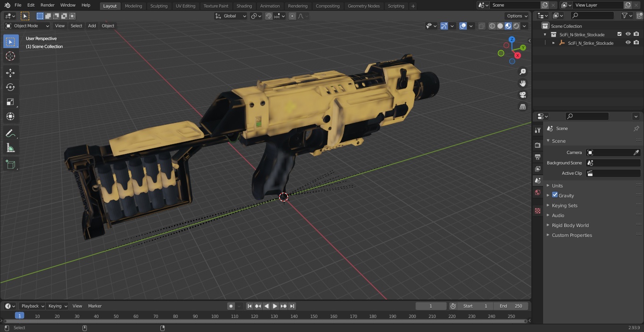This screenshot has width=644, height=332.
Task: Uncheck the Gravity checkbox
Action: click(555, 195)
